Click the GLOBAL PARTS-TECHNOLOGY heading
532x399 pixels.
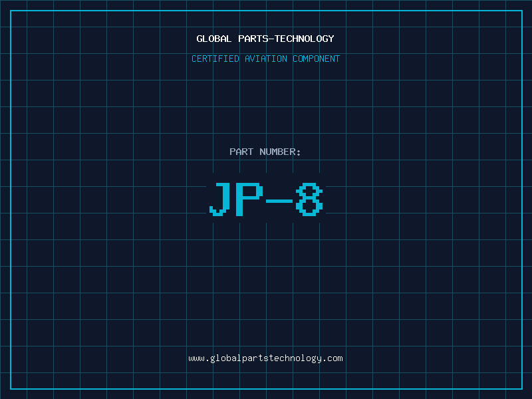click(265, 39)
